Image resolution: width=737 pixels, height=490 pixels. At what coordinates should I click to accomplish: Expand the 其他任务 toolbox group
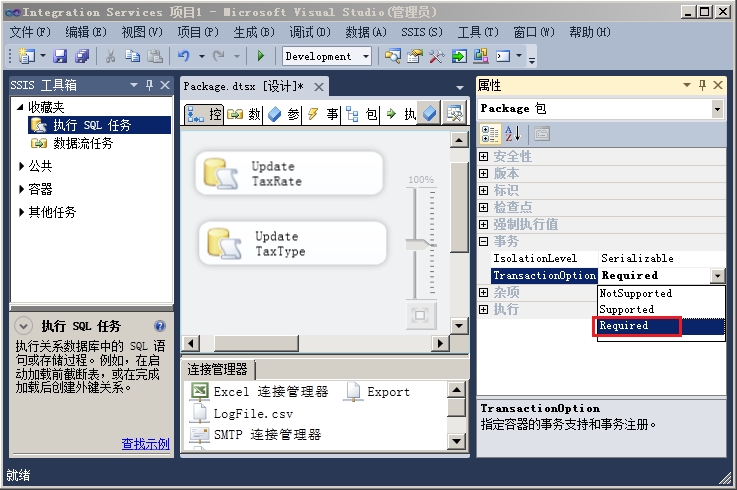click(x=21, y=212)
